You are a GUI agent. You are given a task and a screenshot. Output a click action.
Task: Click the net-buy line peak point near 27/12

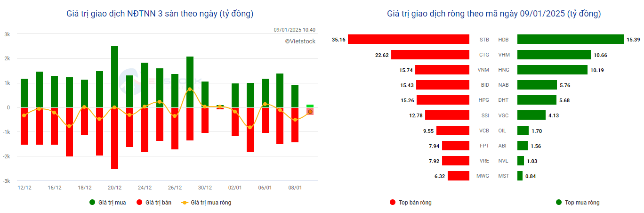[190, 89]
